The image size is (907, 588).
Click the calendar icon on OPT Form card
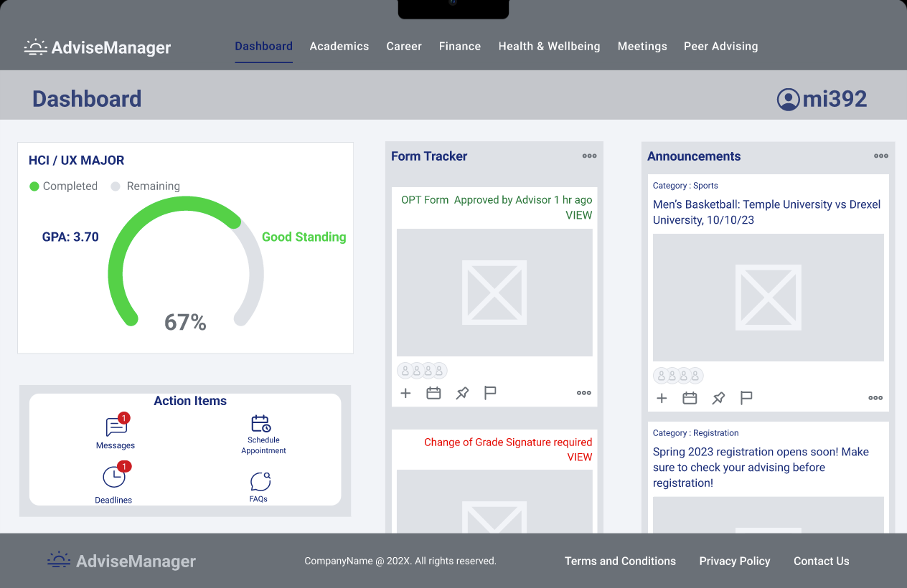coord(433,393)
